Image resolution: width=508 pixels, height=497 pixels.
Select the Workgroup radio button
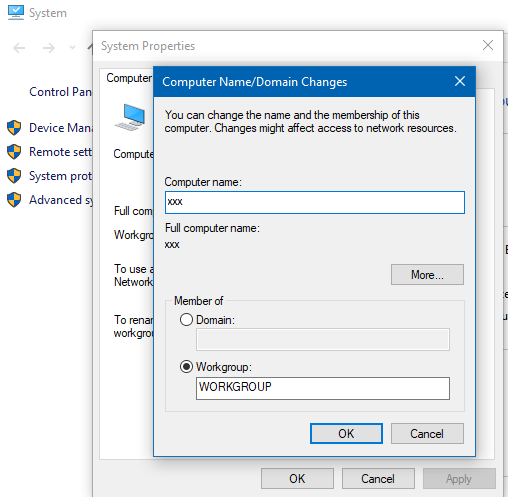point(186,367)
